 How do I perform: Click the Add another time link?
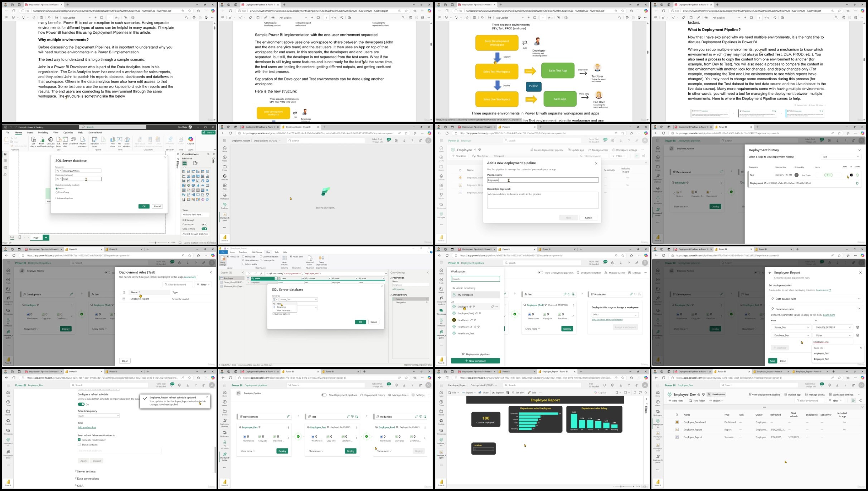87,427
